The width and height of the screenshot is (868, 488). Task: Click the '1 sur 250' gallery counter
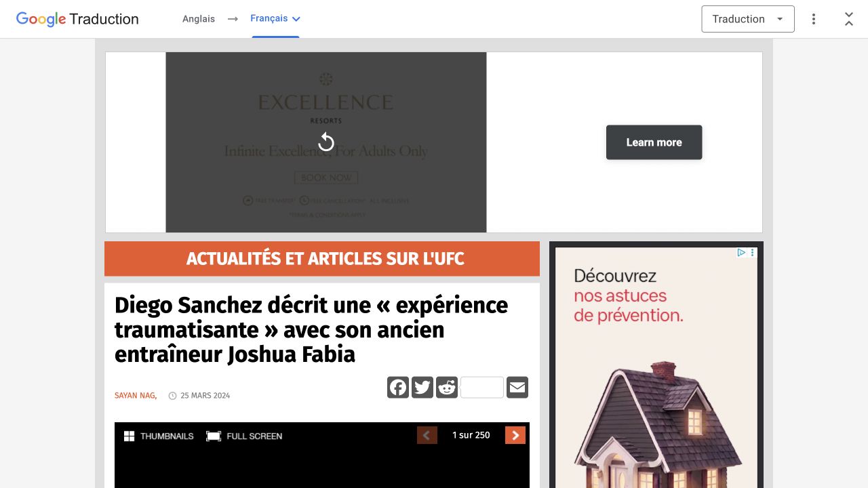(471, 435)
